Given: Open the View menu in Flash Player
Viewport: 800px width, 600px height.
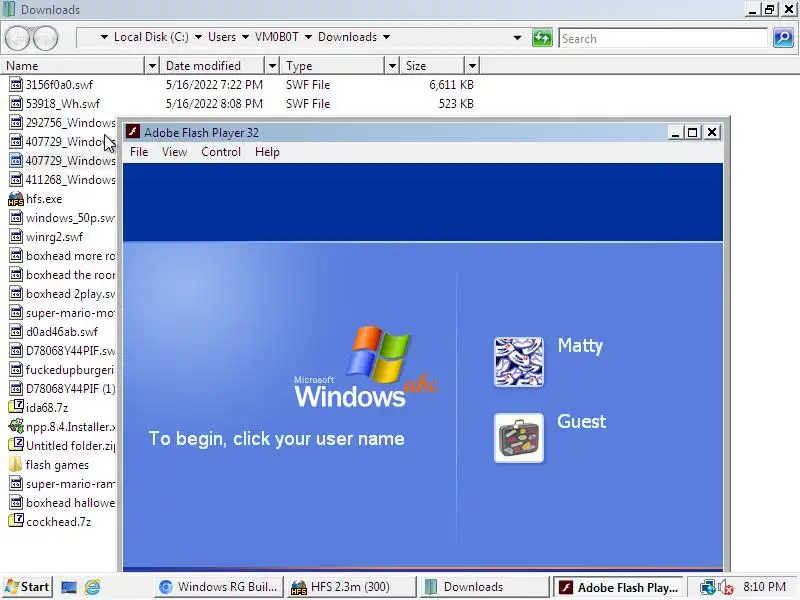Looking at the screenshot, I should pos(174,152).
